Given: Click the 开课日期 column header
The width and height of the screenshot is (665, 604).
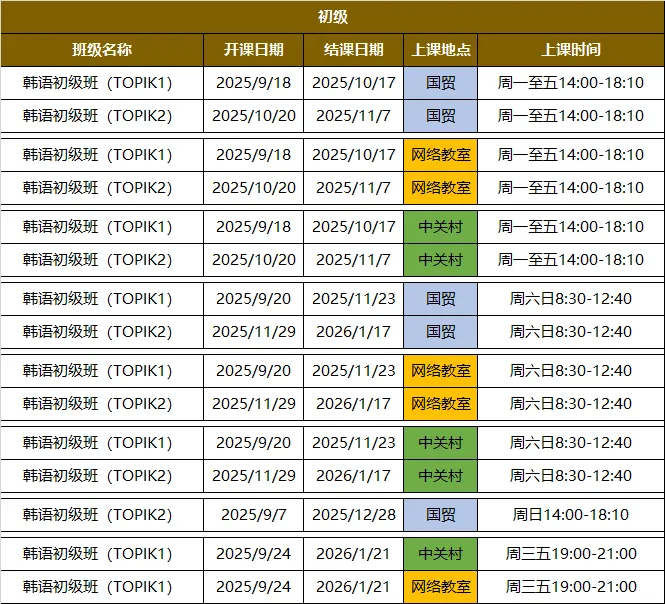Looking at the screenshot, I should pos(254,50).
